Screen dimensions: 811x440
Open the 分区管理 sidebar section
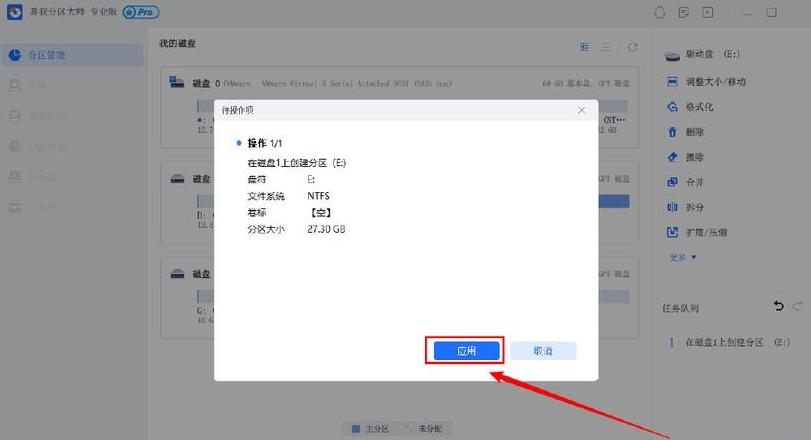pyautogui.click(x=72, y=55)
